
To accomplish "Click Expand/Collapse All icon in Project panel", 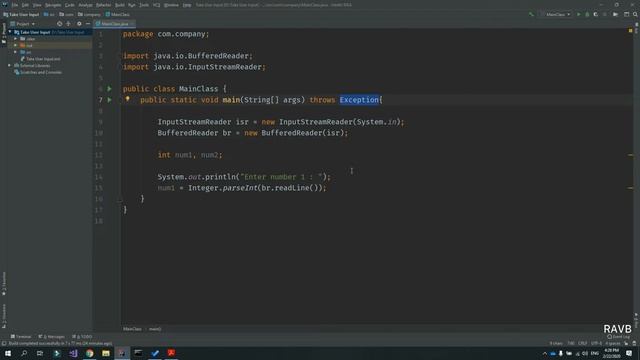I will 69,24.
